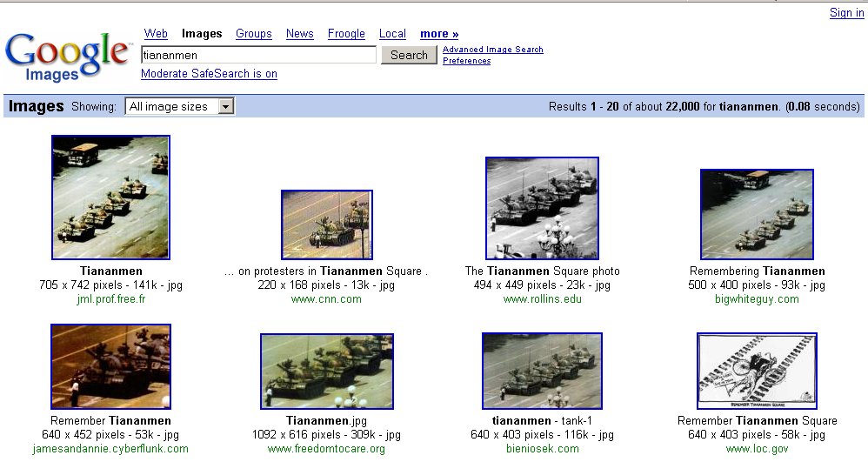Image resolution: width=868 pixels, height=462 pixels.
Task: Open the www.loc.gov cartoon thumbnail
Action: click(757, 372)
